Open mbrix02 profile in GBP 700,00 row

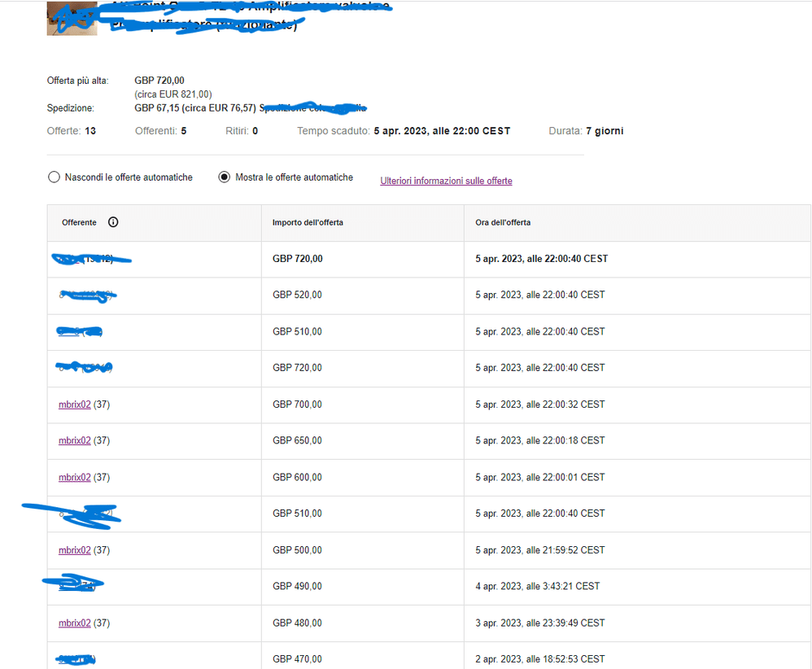coord(75,404)
